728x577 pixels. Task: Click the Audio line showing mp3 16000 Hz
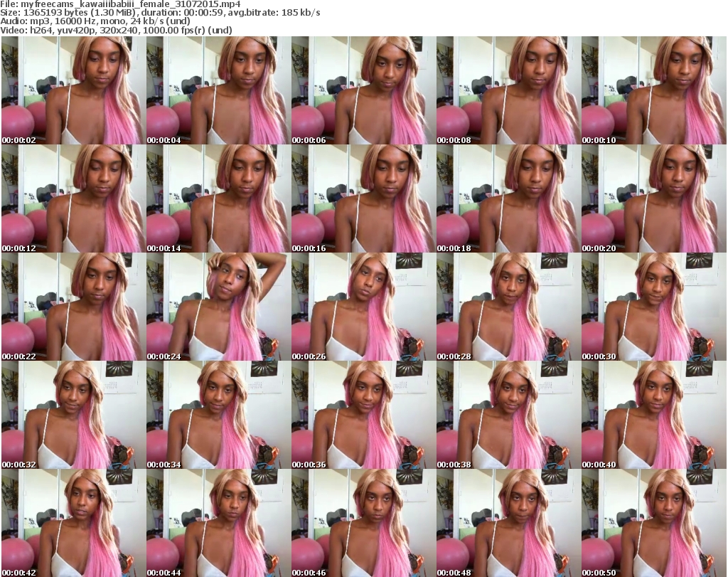[x=95, y=21]
